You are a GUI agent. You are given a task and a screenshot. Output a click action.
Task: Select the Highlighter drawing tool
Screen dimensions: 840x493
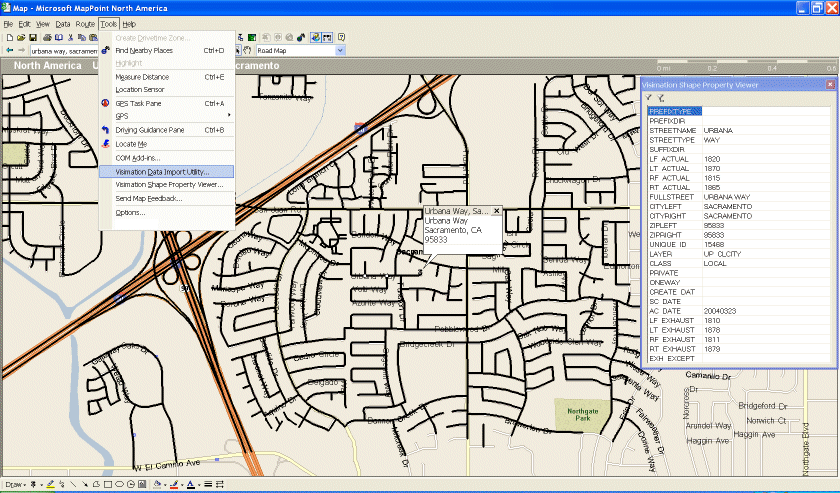(50, 484)
